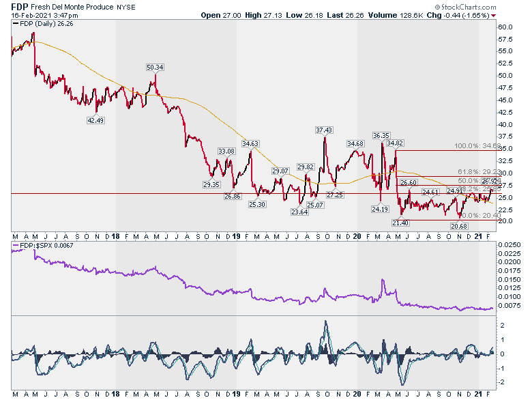Click the 33.08 peak price label
Viewport: 532px width, 400px height.
point(226,151)
